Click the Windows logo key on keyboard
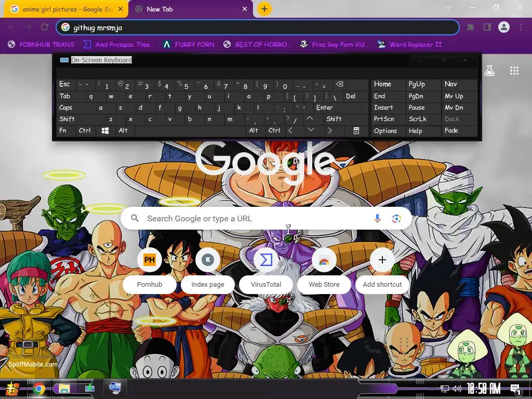The width and height of the screenshot is (532, 399). pos(105,130)
